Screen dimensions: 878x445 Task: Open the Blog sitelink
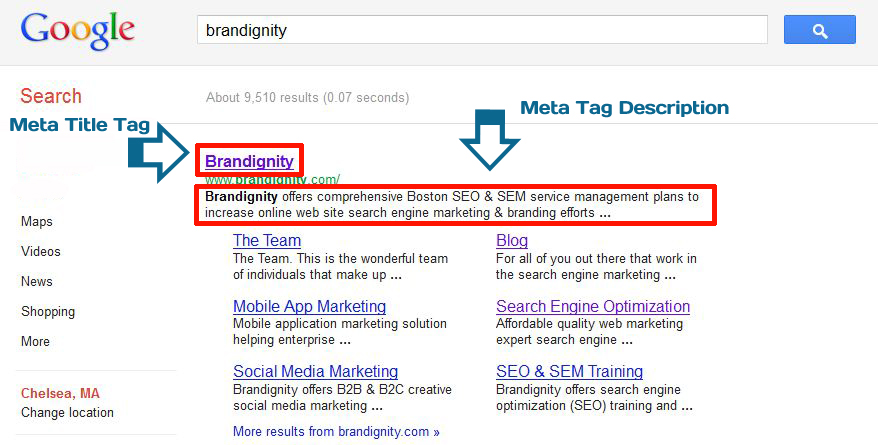pyautogui.click(x=512, y=241)
